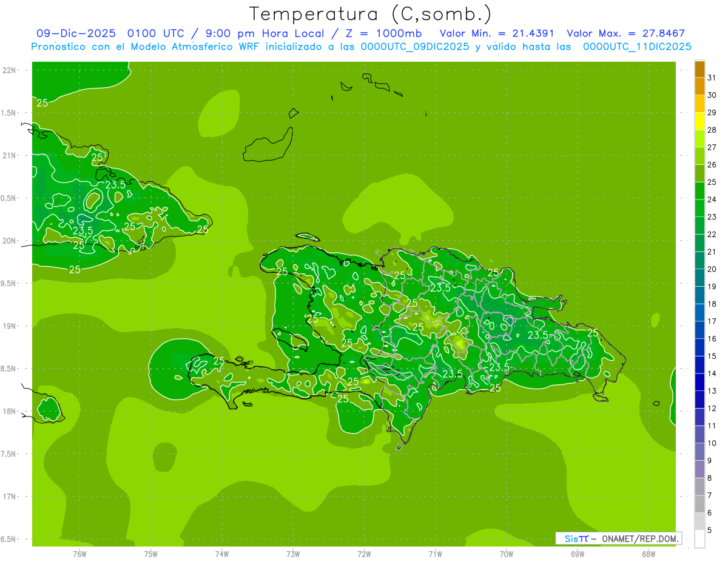Select the 'Z = 1000mb' level label

click(383, 33)
